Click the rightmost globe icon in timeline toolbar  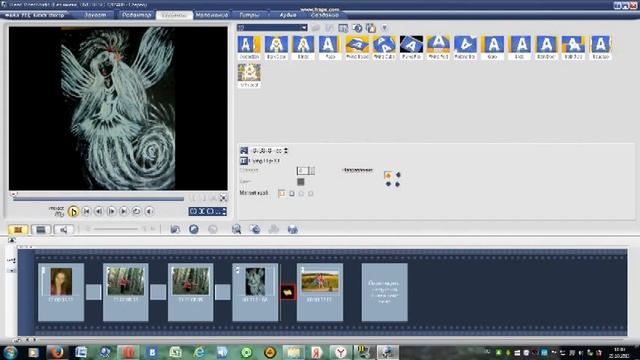click(293, 229)
